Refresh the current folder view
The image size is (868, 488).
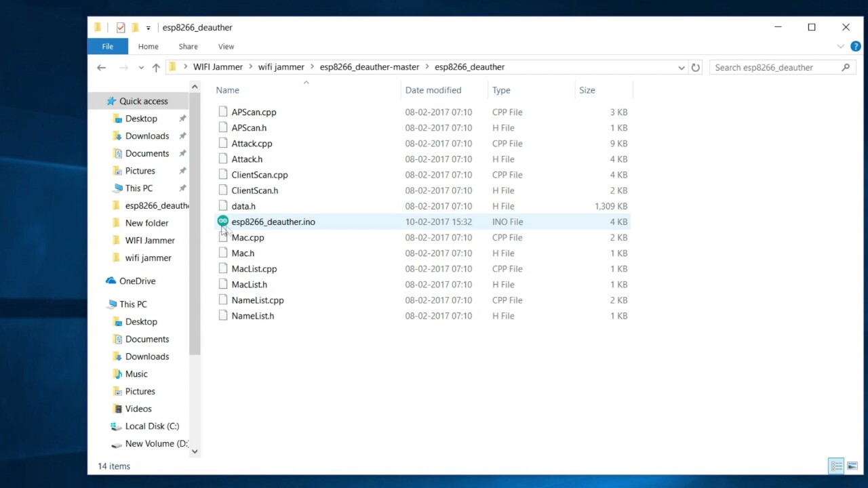pos(695,67)
